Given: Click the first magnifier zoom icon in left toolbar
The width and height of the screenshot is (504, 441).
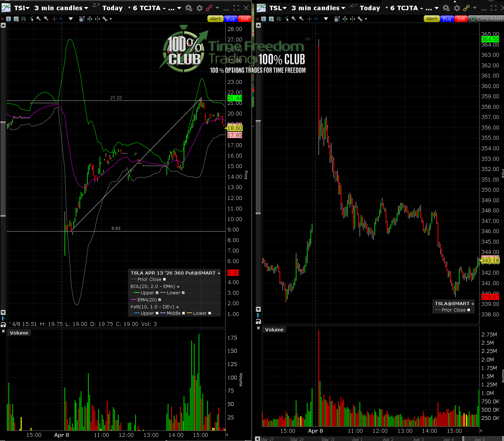Looking at the screenshot, I should (39, 19).
